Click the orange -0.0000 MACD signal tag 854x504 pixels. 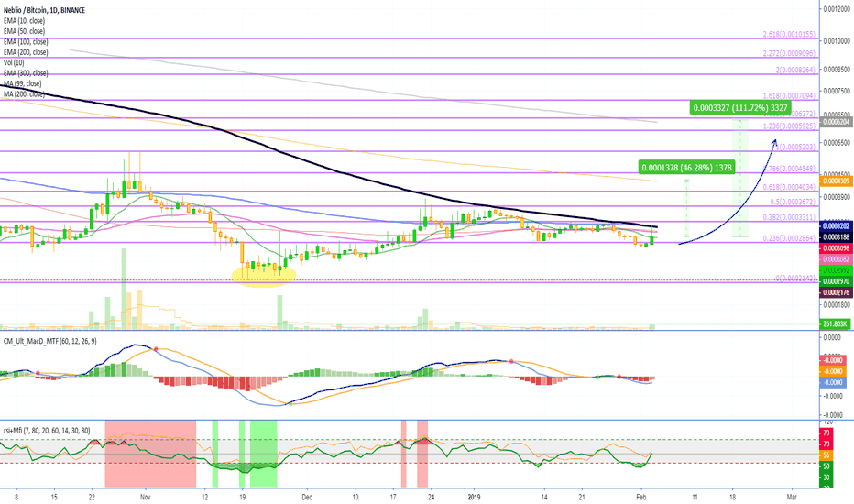click(x=833, y=371)
